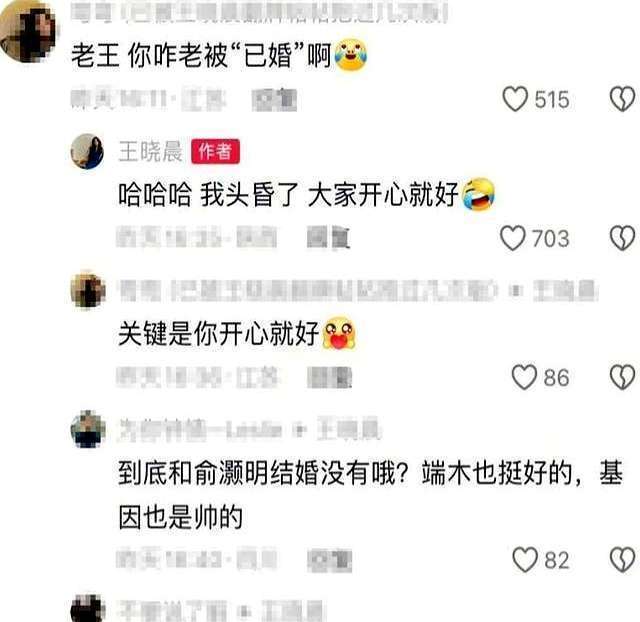Open 王晓晨's profile avatar
Viewport: 640px width, 622px height.
tap(87, 151)
